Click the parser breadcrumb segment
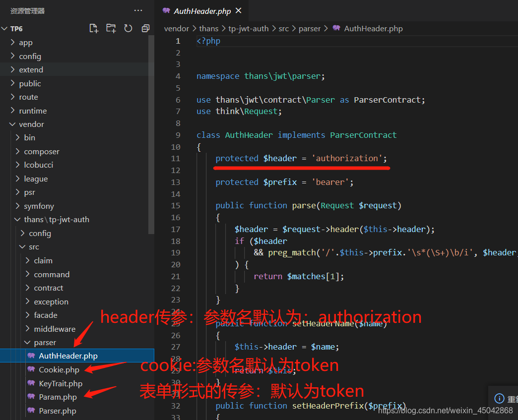Viewport: 518px width, 420px height. point(310,29)
